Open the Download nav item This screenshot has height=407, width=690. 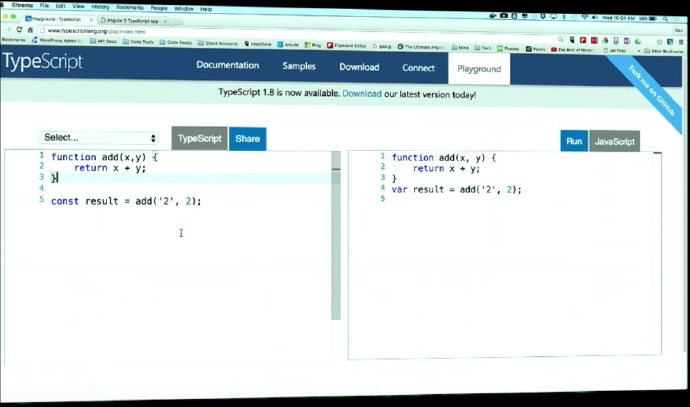(x=359, y=67)
